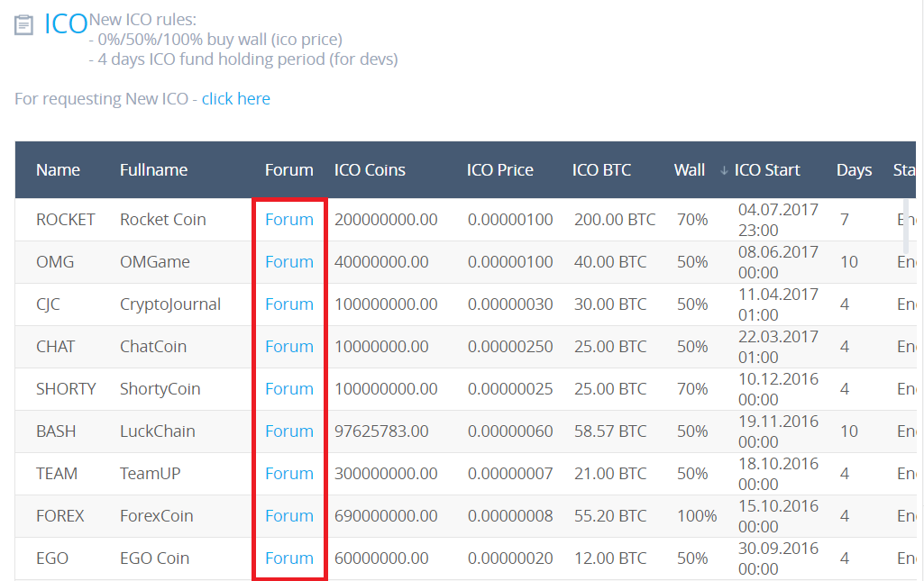
Task: Sort by Wall column header
Action: tap(689, 170)
